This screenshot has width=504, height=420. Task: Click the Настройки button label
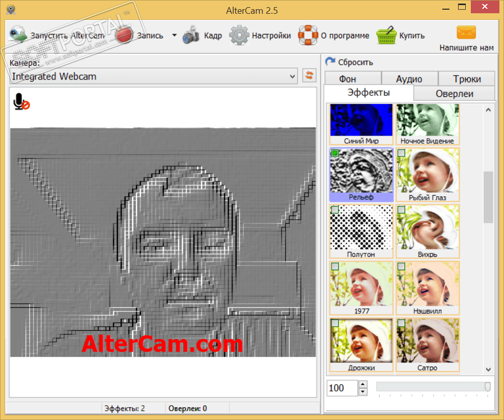click(271, 35)
